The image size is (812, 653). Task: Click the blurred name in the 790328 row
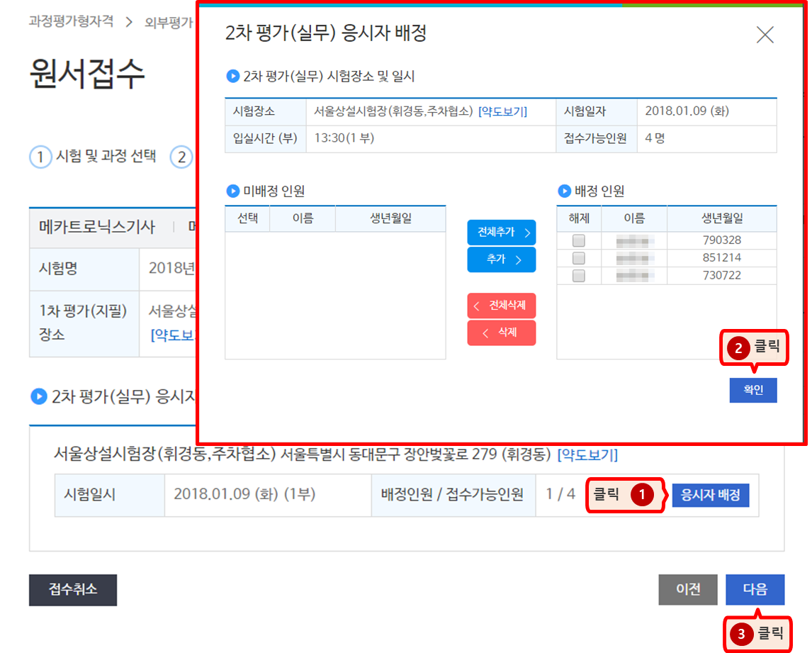click(635, 240)
